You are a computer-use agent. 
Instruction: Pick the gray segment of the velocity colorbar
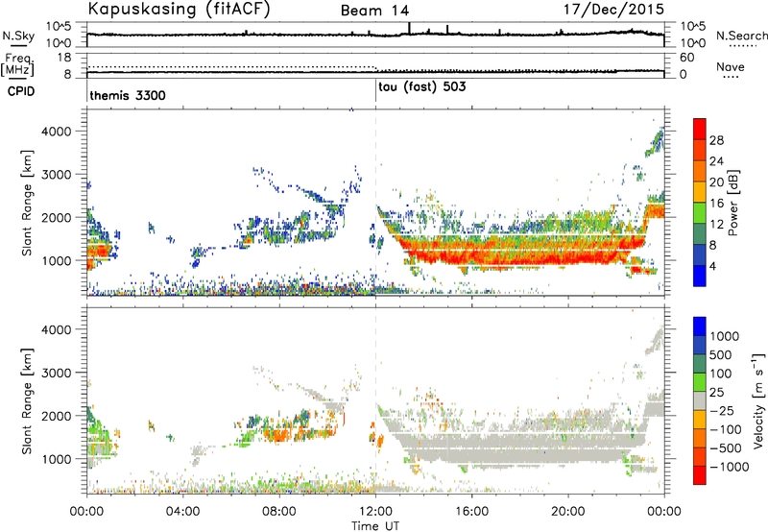700,400
